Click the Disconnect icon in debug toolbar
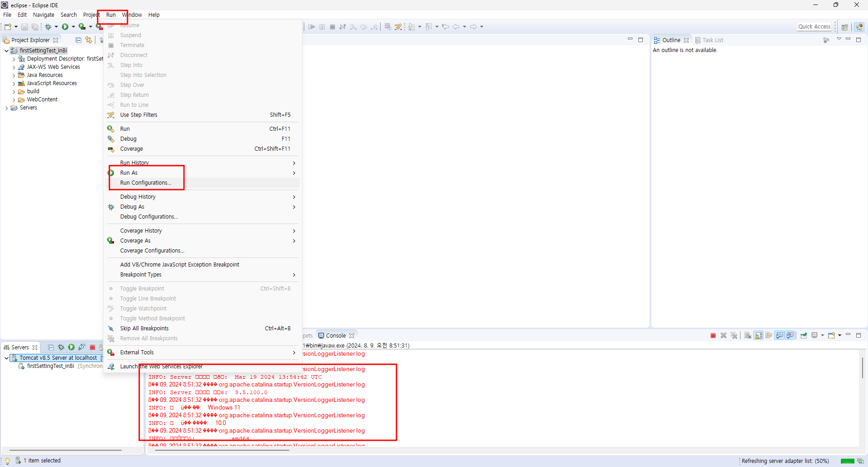This screenshot has width=868, height=467. coord(343,27)
